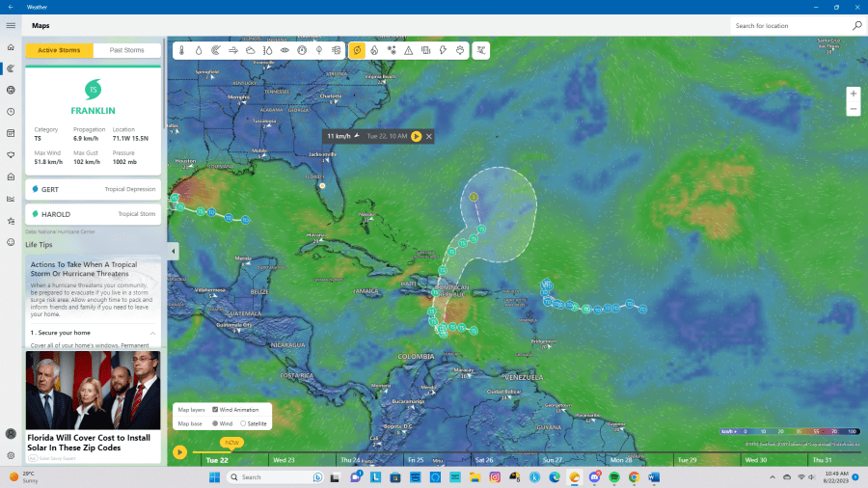Select the wind arrow map layer
This screenshot has width=868, height=488.
[233, 50]
